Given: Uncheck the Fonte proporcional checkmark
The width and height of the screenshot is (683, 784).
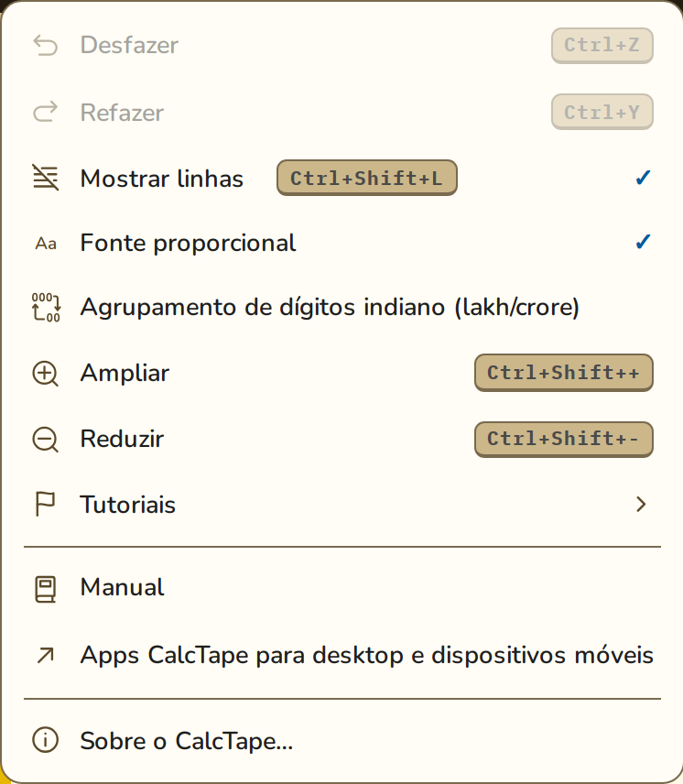Looking at the screenshot, I should click(643, 242).
